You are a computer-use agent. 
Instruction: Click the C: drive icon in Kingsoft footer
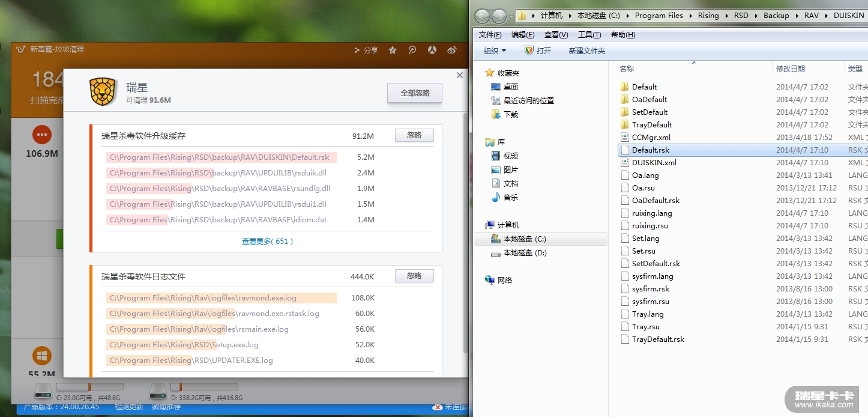pyautogui.click(x=43, y=391)
